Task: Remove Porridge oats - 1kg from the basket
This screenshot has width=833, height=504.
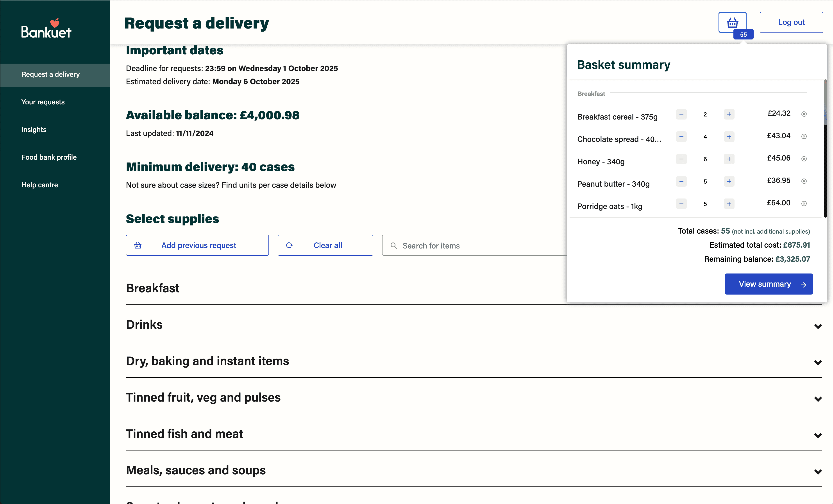Action: pos(804,203)
